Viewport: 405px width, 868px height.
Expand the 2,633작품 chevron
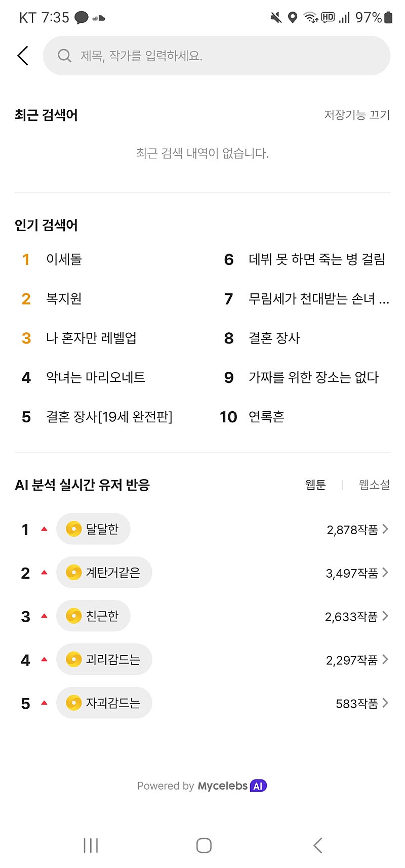(x=385, y=616)
